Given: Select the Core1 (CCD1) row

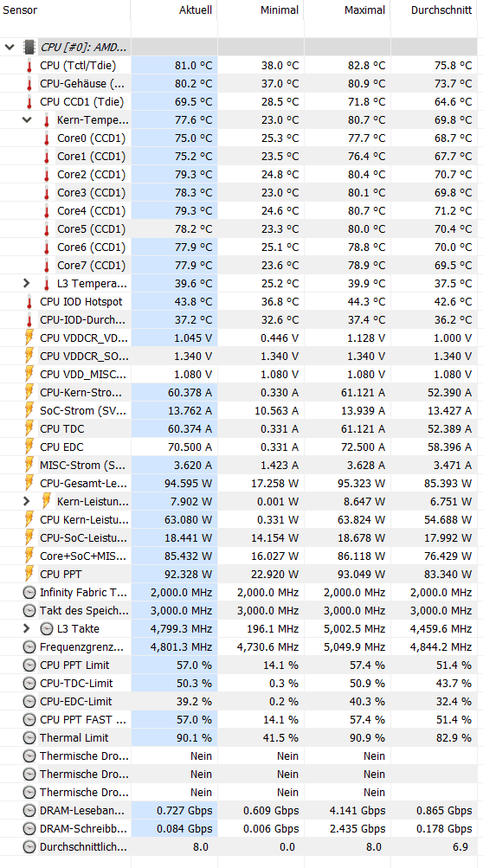Looking at the screenshot, I should 238,156.
